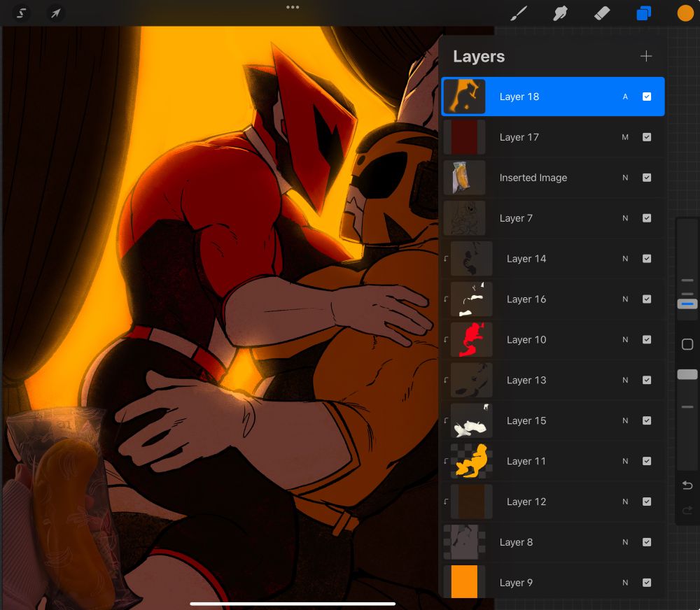The width and height of the screenshot is (700, 610).
Task: Tap the Layer 18 name label
Action: tap(519, 97)
